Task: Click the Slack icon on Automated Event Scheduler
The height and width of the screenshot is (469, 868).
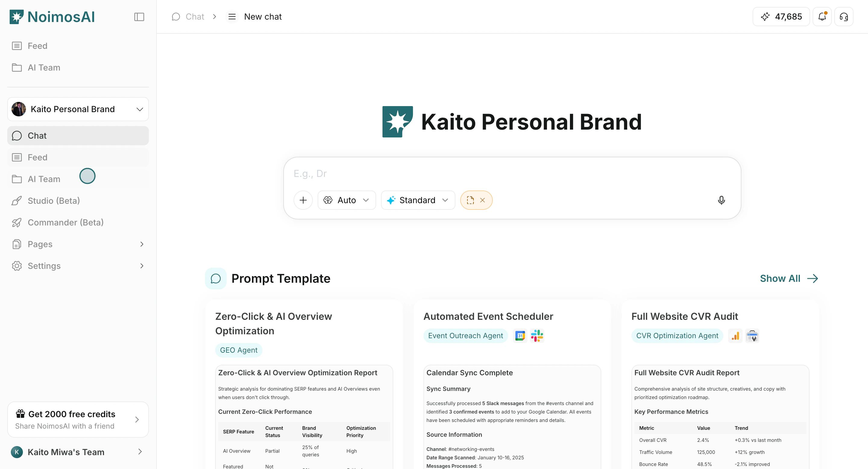Action: click(537, 335)
